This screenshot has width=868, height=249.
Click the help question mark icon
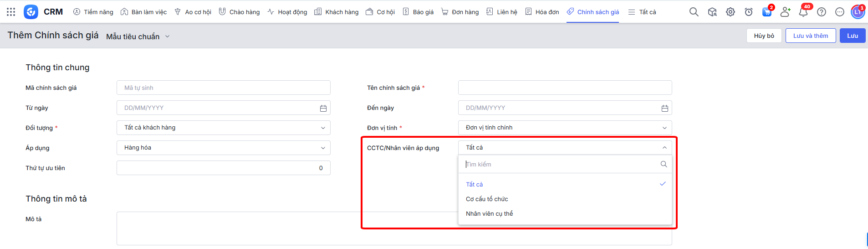[x=822, y=12]
